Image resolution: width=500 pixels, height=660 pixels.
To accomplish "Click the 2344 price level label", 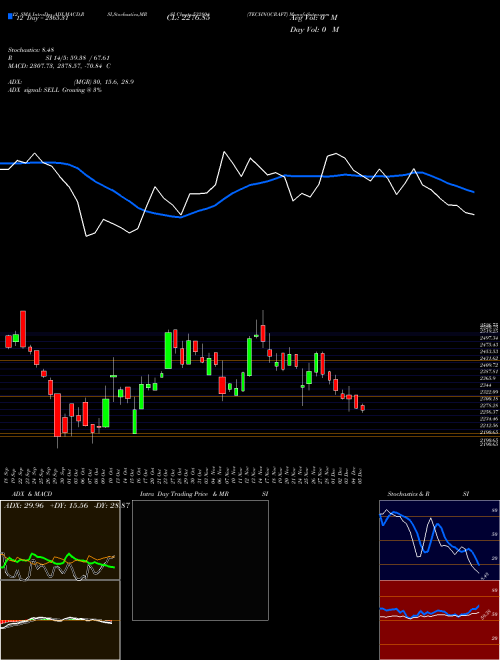I will click(487, 385).
